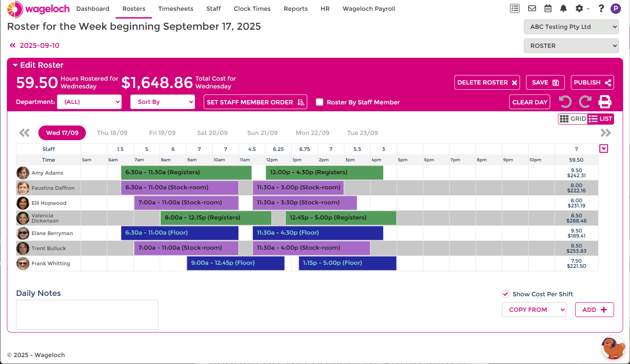
Task: Enable Roster By Staff Member checkbox
Action: [x=320, y=102]
